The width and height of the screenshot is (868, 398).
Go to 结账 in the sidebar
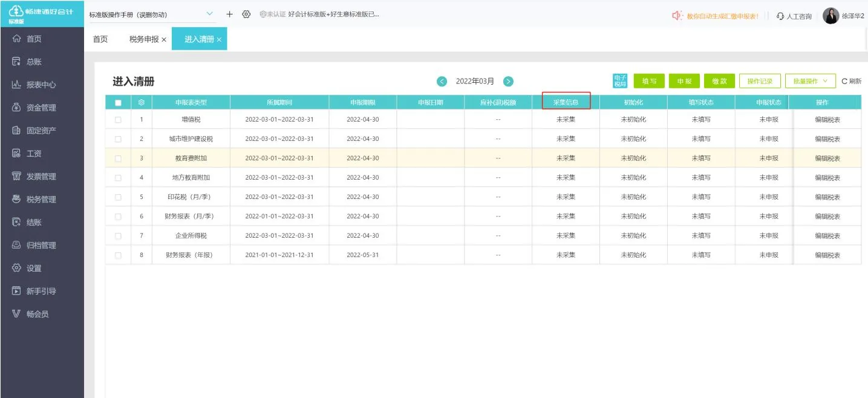click(x=34, y=223)
